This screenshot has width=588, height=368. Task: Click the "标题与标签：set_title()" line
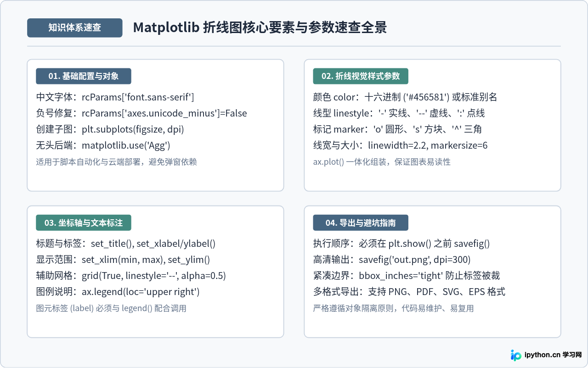[126, 244]
